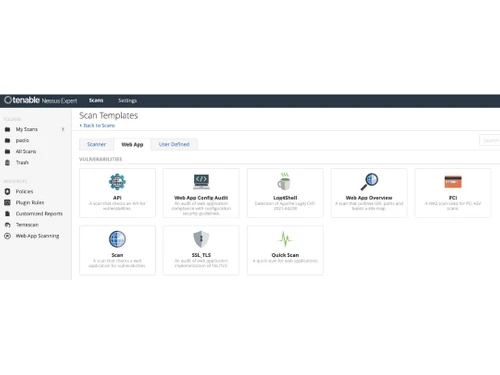This screenshot has height=375, width=500.
Task: Choose the Log4Shell coffee cup icon
Action: (284, 182)
